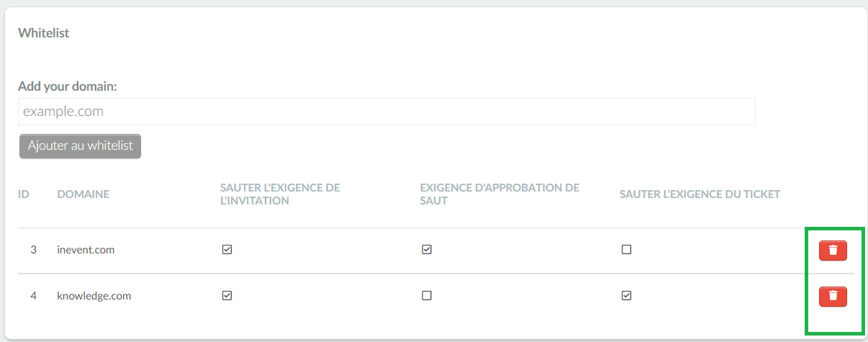
Task: Focus the example.com domain input field
Action: tap(386, 112)
